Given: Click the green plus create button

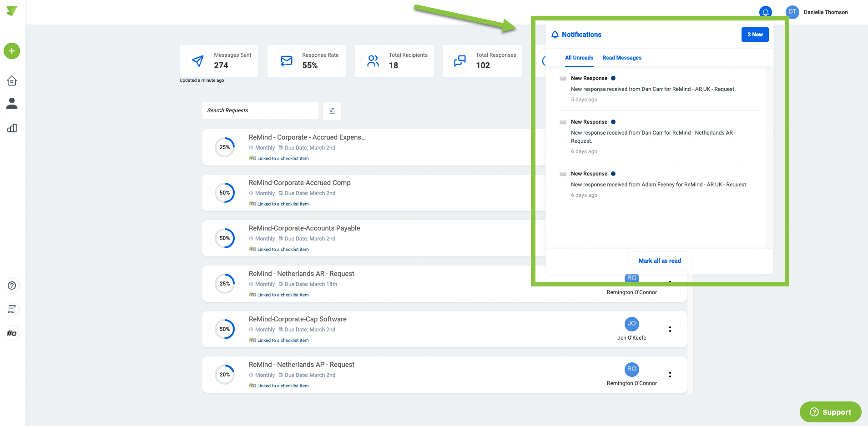Looking at the screenshot, I should (12, 51).
